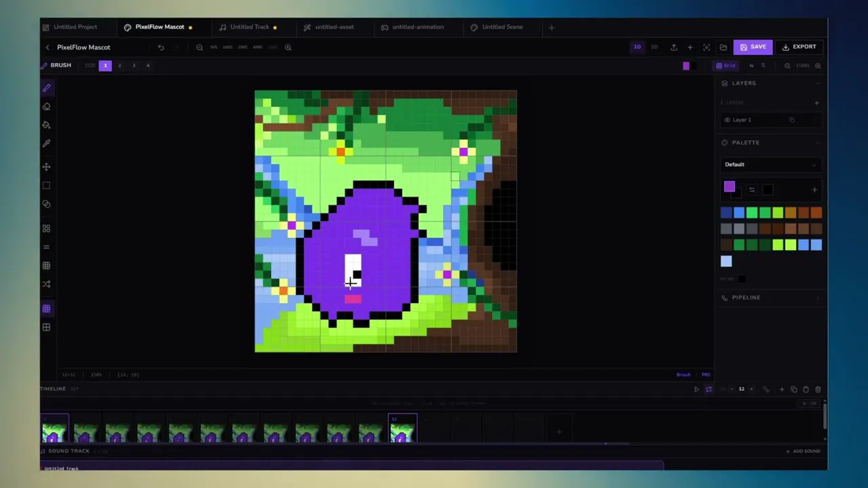This screenshot has width=868, height=488.
Task: Toggle the Grid display button
Action: pos(726,66)
